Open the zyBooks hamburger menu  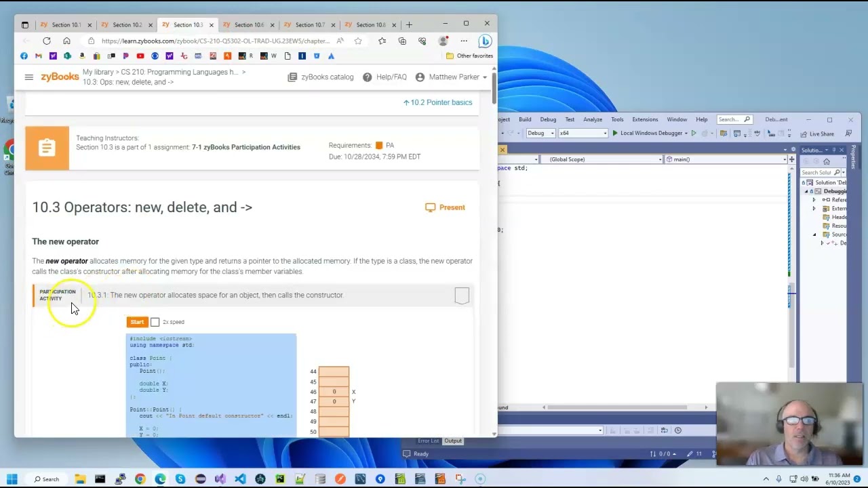pyautogui.click(x=28, y=77)
